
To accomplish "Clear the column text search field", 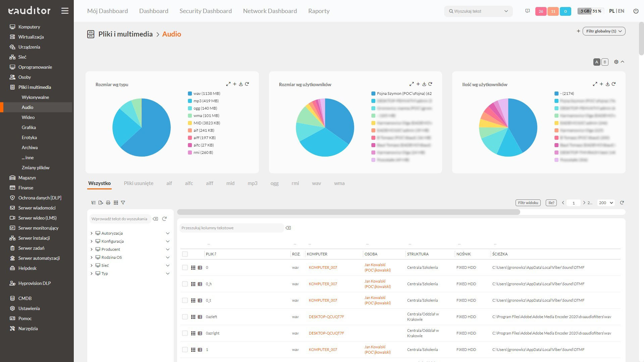I will [x=288, y=228].
